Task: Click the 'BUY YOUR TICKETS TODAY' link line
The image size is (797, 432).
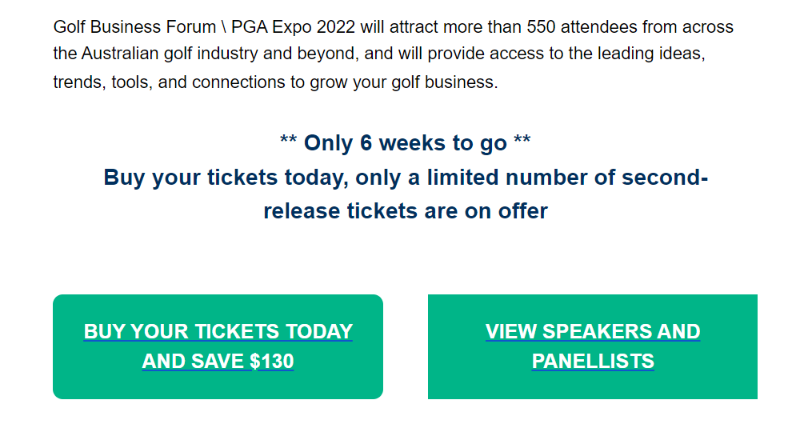Action: coord(218,331)
